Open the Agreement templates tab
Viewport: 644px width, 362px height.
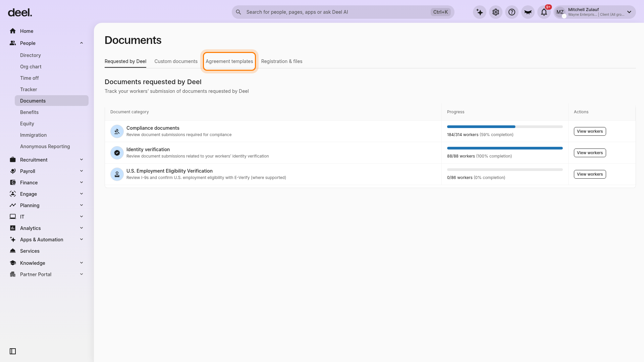click(x=229, y=61)
